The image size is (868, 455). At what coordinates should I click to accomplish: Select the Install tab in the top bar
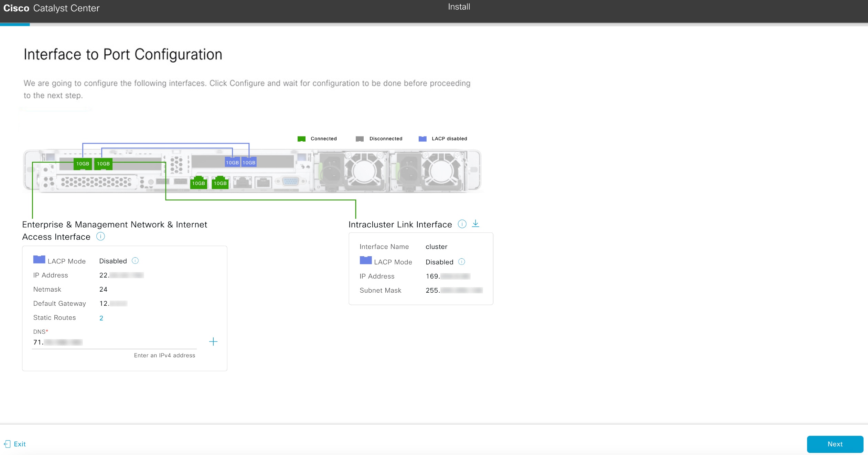click(x=459, y=7)
